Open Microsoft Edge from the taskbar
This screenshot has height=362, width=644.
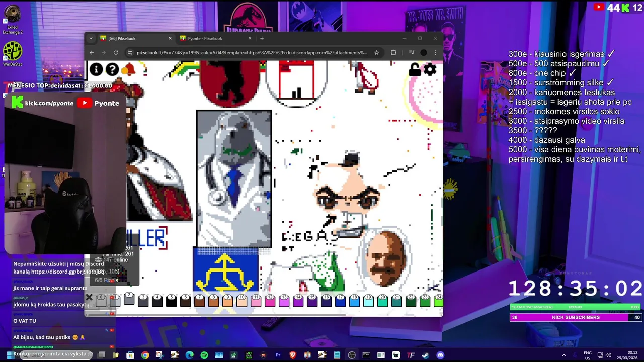[189, 355]
